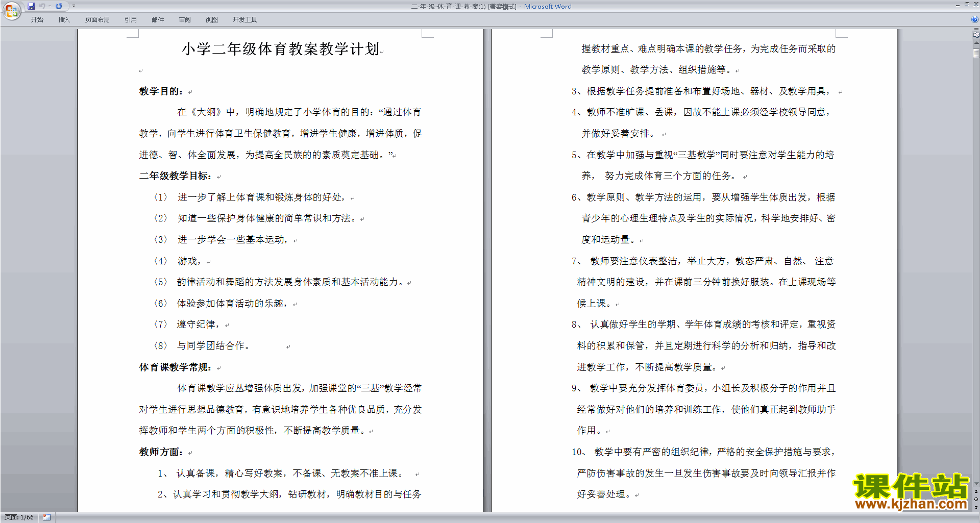Save the document from the quick access toolbar

31,6
